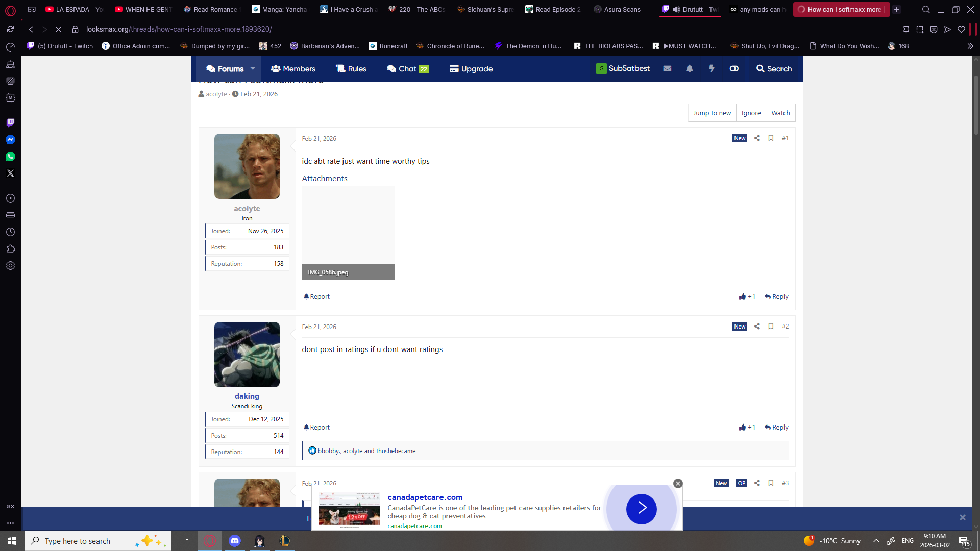
Task: Open the alerts bell icon
Action: [x=690, y=69]
